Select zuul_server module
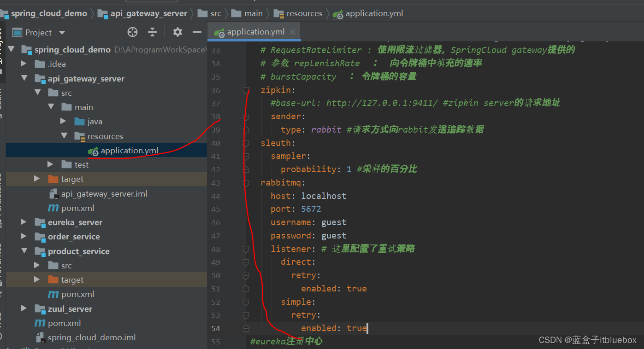This screenshot has height=349, width=644. 70,309
